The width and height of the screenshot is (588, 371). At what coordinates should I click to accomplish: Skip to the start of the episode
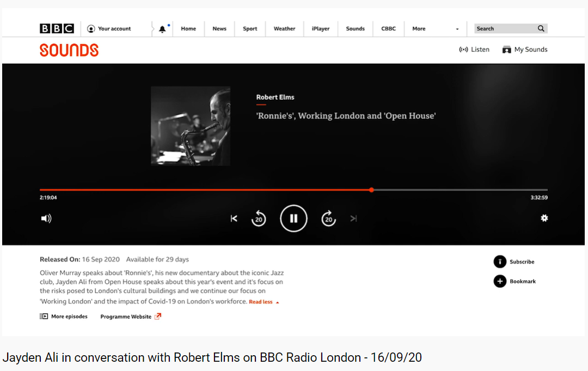tap(234, 218)
